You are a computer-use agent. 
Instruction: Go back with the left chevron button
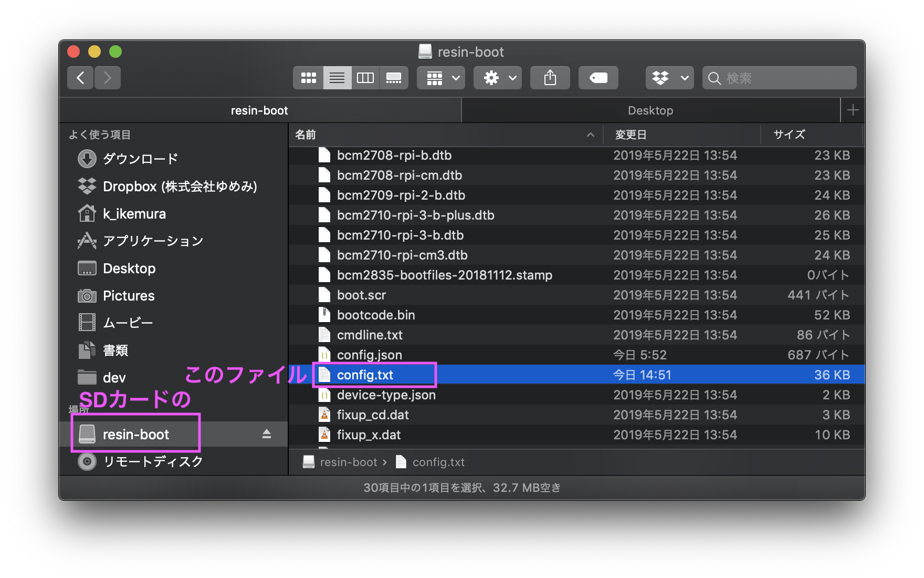click(x=80, y=78)
